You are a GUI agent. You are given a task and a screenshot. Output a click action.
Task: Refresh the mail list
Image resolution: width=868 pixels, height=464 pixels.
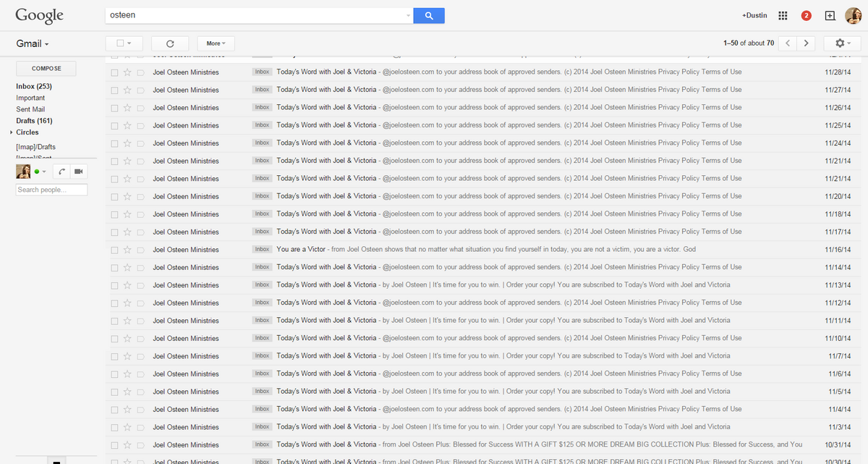(170, 43)
